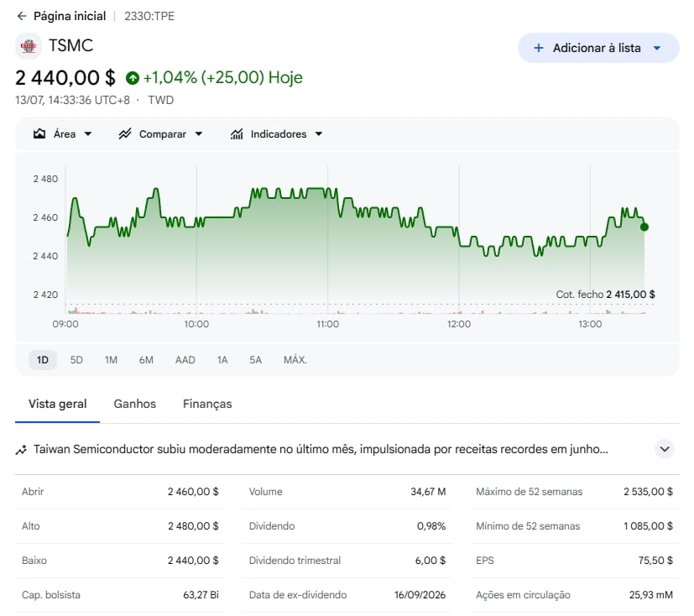Screen dimensions: 694x616
Task: Select the MÁX. time range
Action: click(x=295, y=360)
